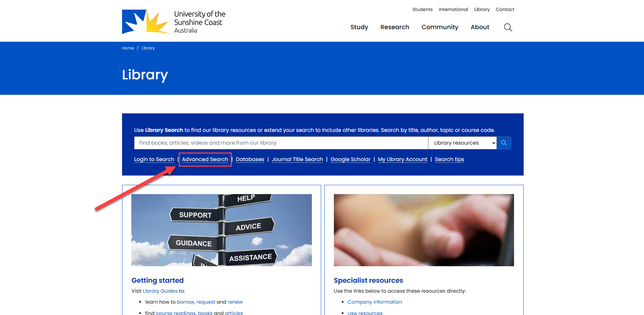Expand the Library resources dropdown
The image size is (644, 315).
[462, 143]
